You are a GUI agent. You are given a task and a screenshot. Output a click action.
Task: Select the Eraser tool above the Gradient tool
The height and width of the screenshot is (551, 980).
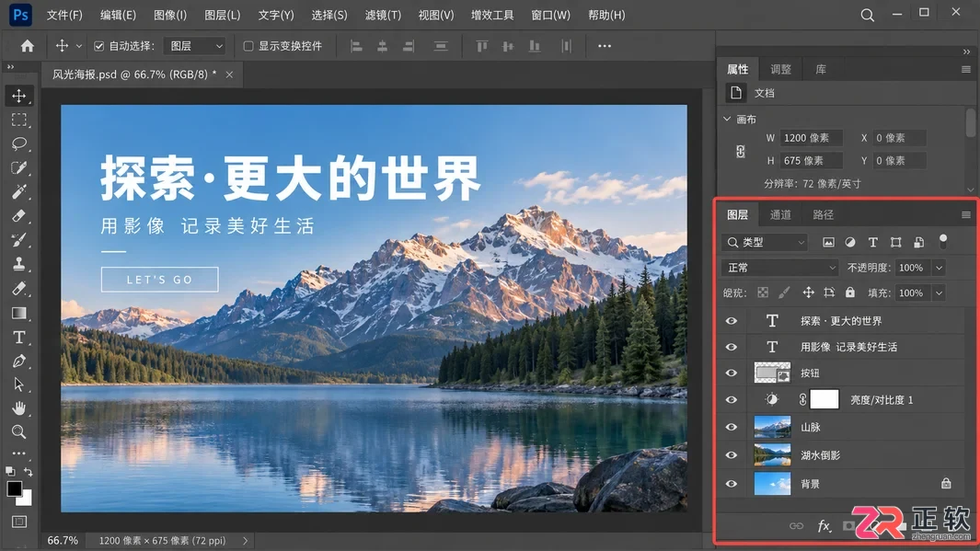18,289
